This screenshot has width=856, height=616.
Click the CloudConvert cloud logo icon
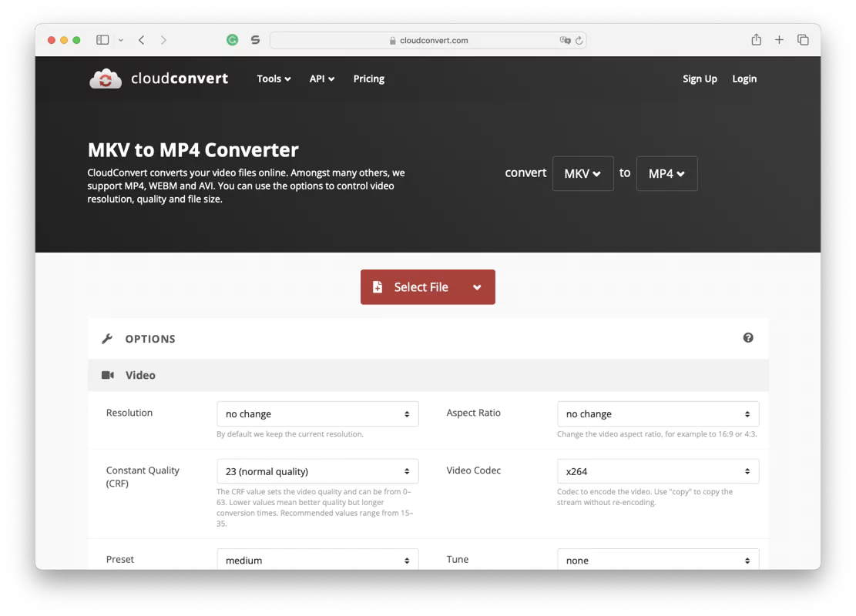(106, 79)
